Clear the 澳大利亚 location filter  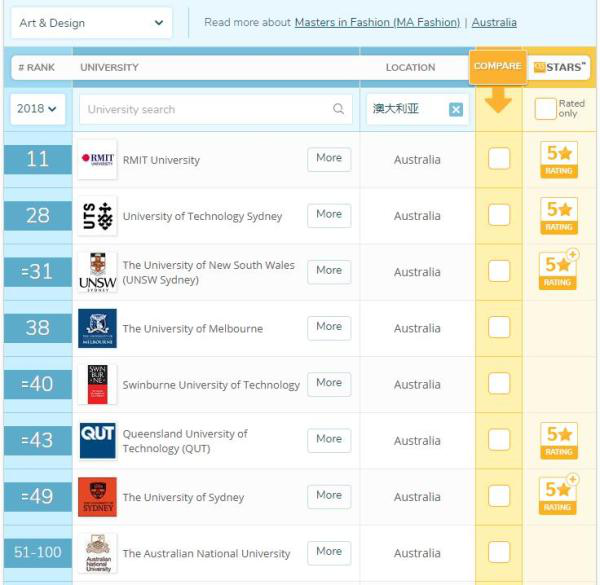tap(456, 109)
